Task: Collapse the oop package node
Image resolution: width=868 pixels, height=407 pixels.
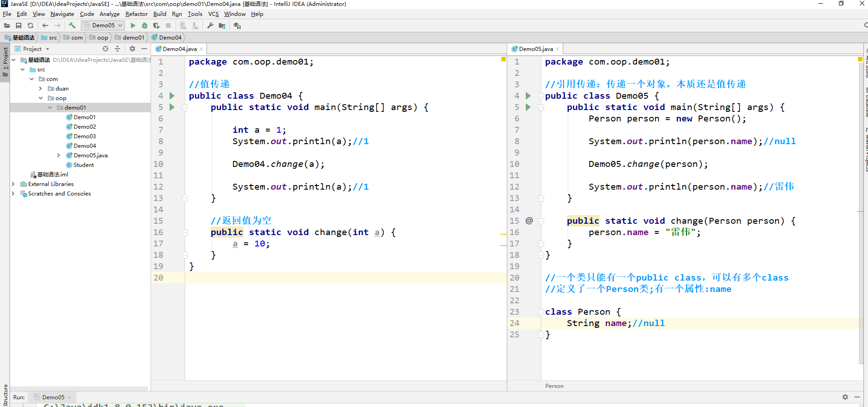Action: point(40,98)
